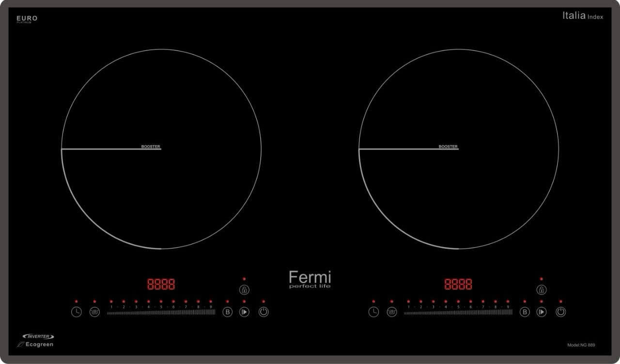Select level 6 on the left burner scale
Viewport: 620px width, 364px height.
coord(173,307)
